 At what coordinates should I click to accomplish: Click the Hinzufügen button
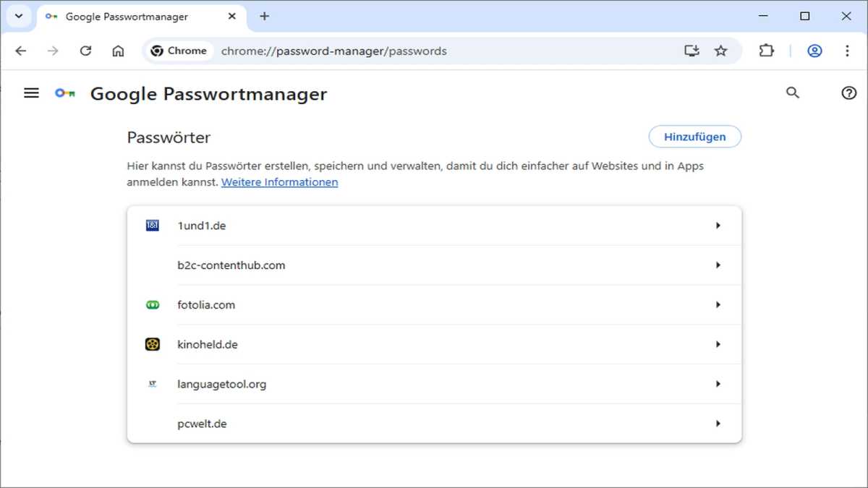point(694,137)
